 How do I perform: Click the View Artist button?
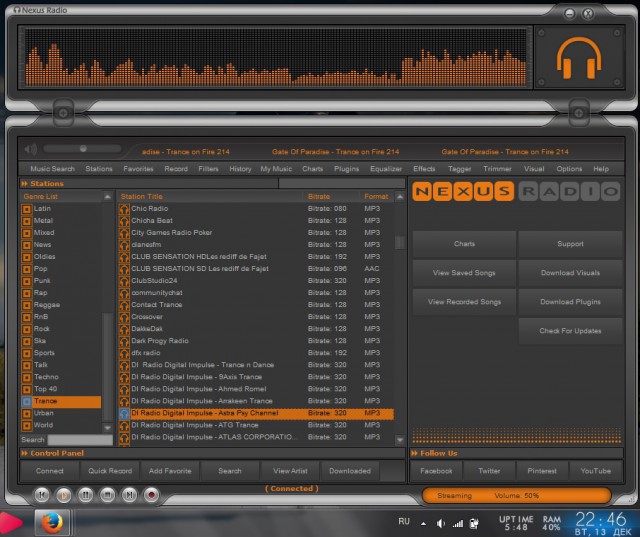[290, 471]
